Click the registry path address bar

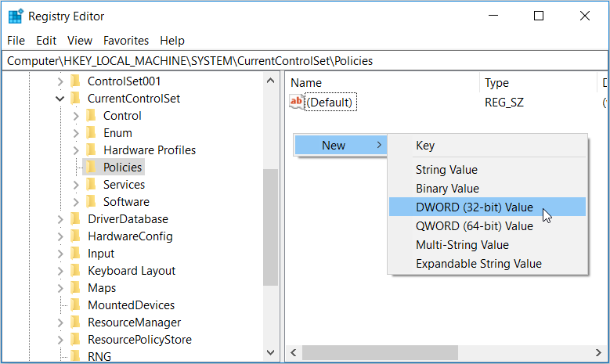305,60
